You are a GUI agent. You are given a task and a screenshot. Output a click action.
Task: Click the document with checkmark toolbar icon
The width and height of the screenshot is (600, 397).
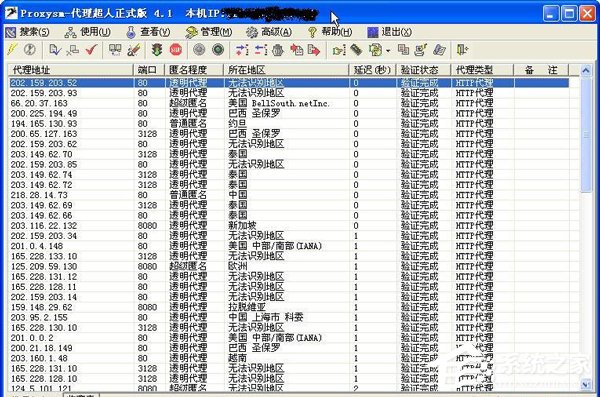click(55, 50)
